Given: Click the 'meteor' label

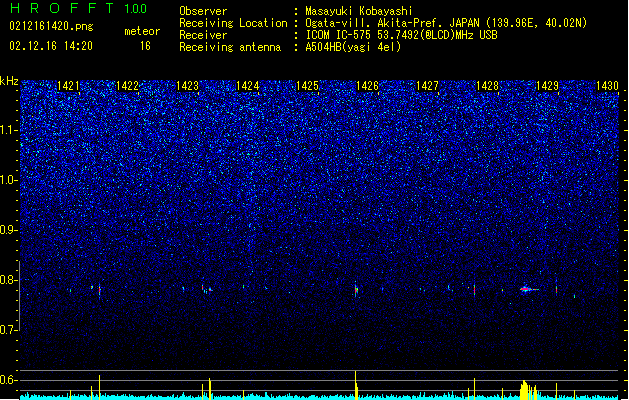Looking at the screenshot, I should pyautogui.click(x=142, y=31).
